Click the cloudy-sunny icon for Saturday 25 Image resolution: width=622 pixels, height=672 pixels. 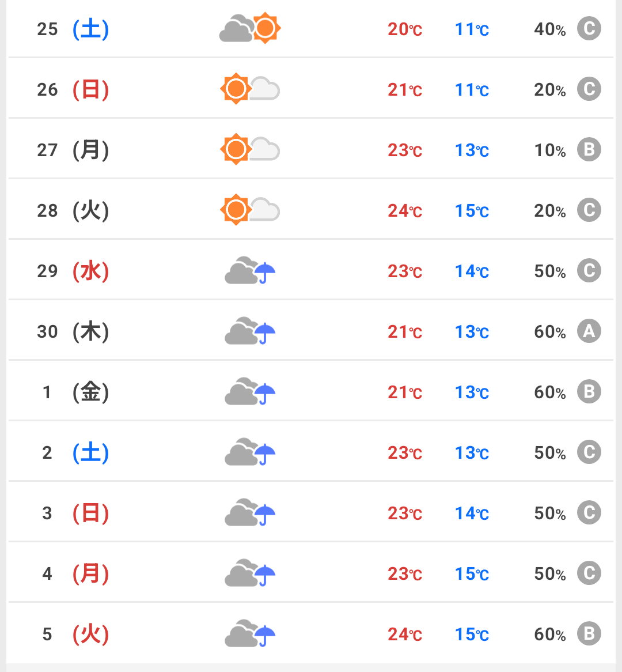click(x=250, y=28)
